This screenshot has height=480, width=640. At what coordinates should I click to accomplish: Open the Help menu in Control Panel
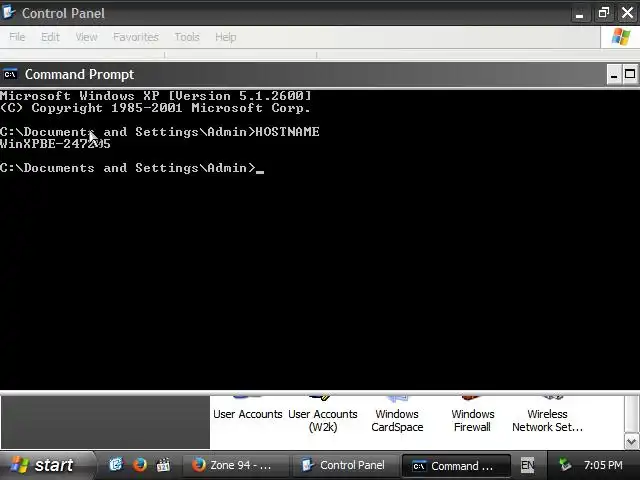coord(226,37)
